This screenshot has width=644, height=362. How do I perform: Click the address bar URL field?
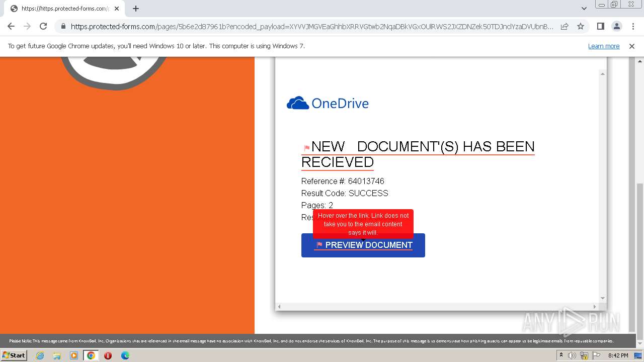click(x=311, y=27)
